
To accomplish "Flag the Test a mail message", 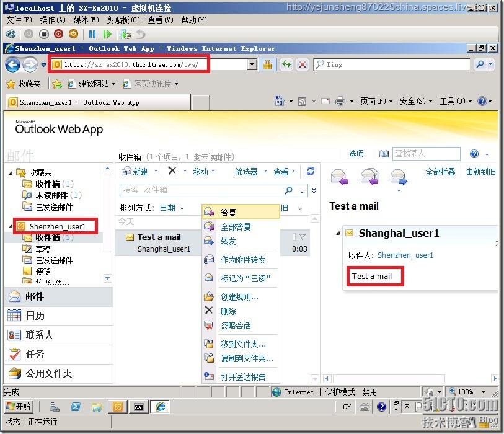I will (x=302, y=237).
